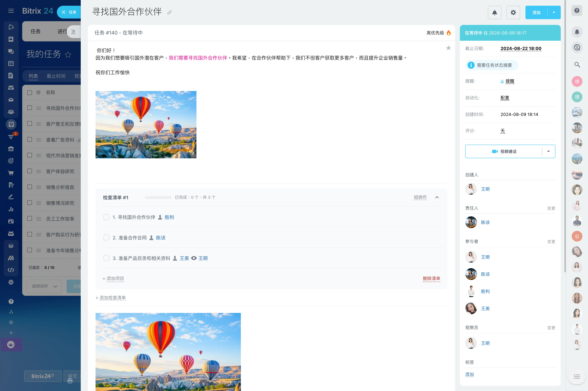The width and height of the screenshot is (588, 391).
Task: Open the first hot air balloon image
Action: [146, 125]
